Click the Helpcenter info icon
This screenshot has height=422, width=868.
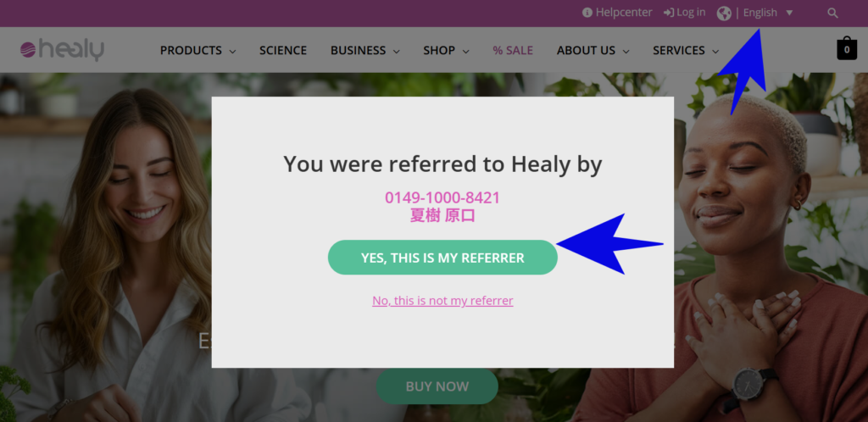pos(587,13)
